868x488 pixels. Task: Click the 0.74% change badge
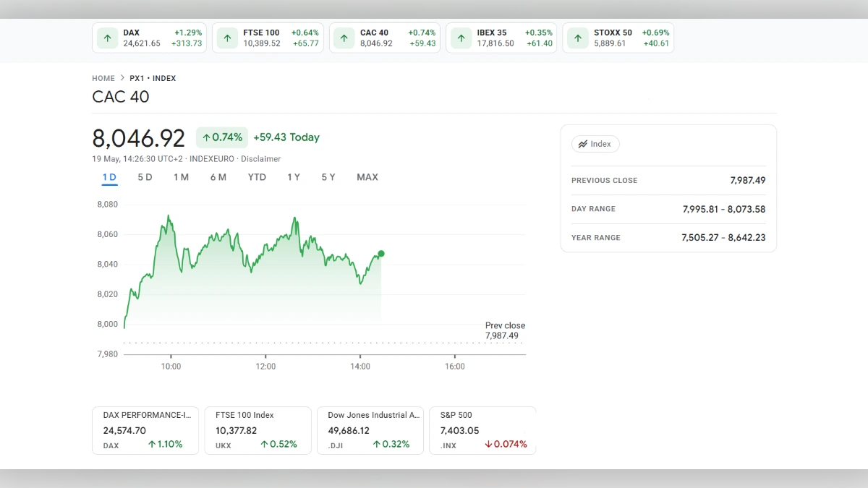pos(222,137)
